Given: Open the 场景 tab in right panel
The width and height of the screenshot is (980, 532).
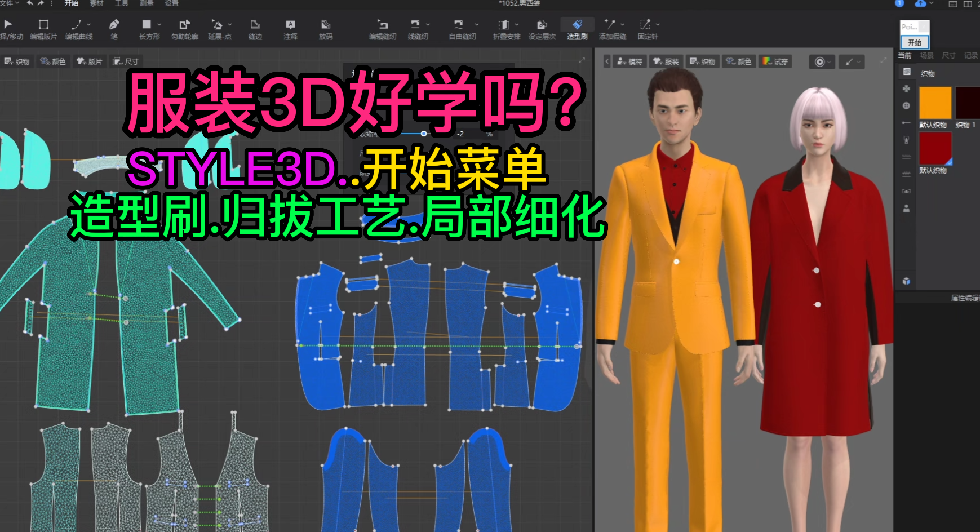Looking at the screenshot, I should (x=926, y=55).
